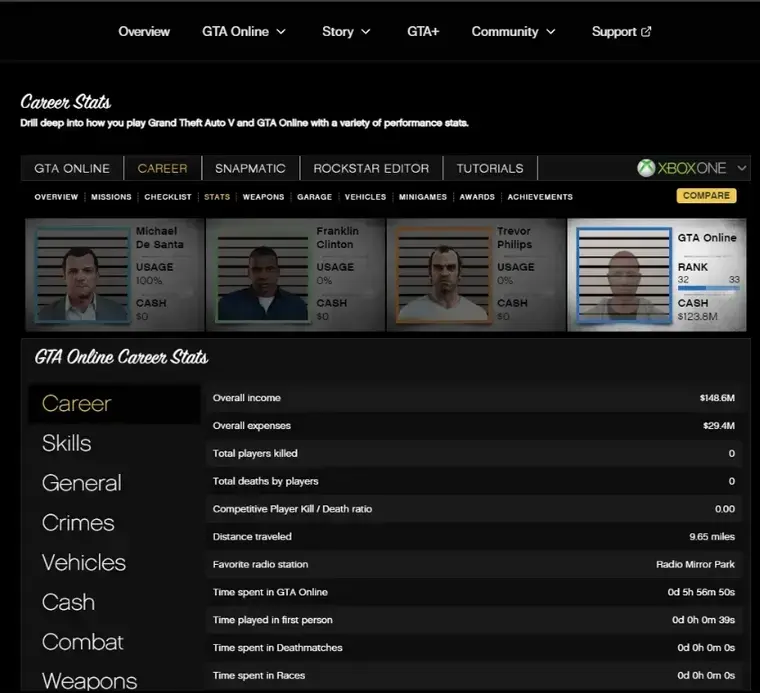
Task: Switch to the Snapmatic tab
Action: 250,168
